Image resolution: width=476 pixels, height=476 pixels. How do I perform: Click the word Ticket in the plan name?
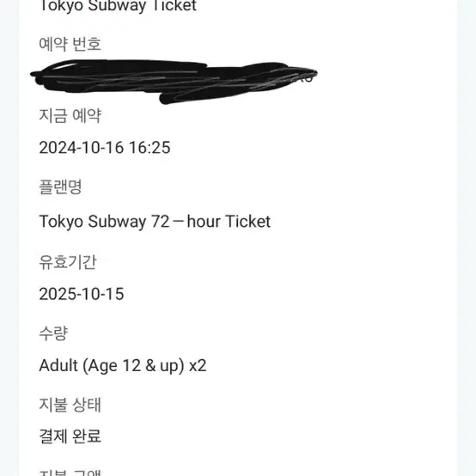247,222
